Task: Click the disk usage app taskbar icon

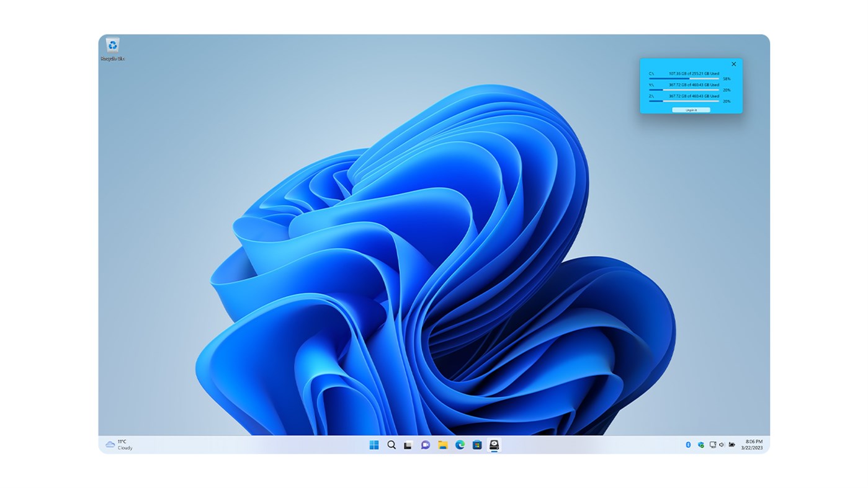Action: tap(494, 445)
